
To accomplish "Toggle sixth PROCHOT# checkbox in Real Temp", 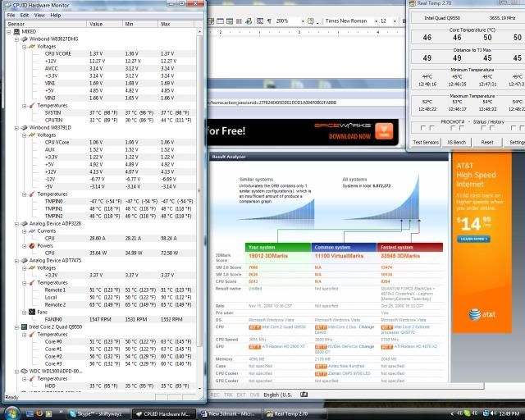I will click(492, 128).
